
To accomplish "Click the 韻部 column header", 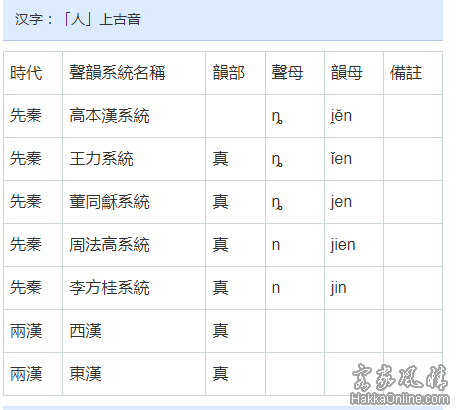I will (x=229, y=73).
